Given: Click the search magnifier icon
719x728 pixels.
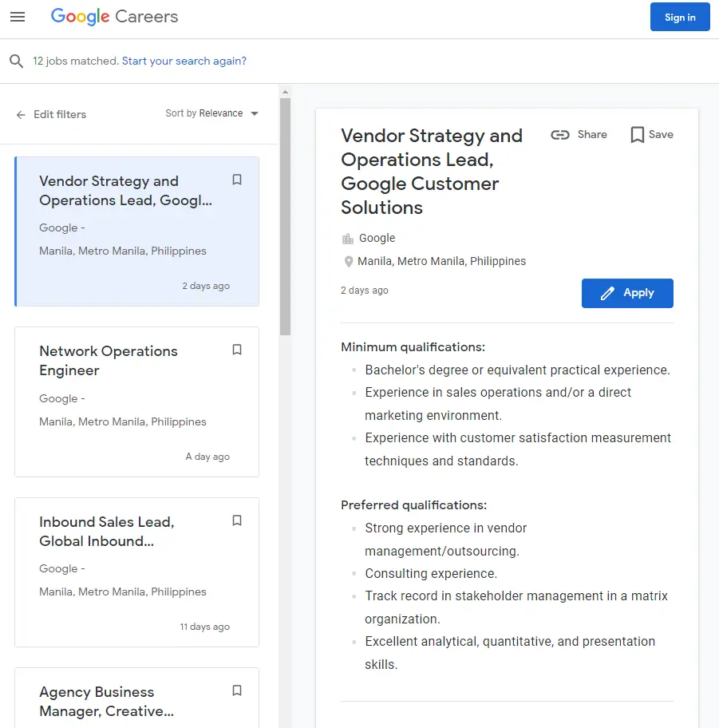Looking at the screenshot, I should (16, 61).
